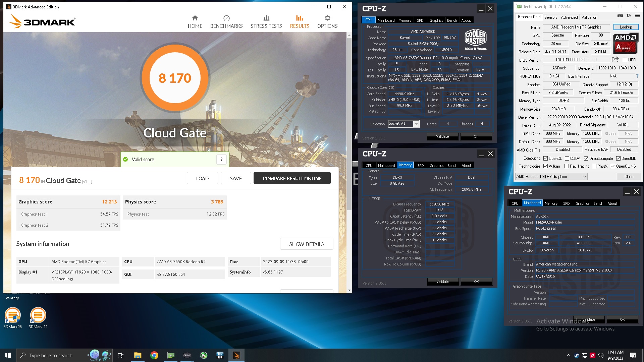Switch to Sensors tab in GPU-Z
This screenshot has height=362, width=644.
(x=551, y=17)
